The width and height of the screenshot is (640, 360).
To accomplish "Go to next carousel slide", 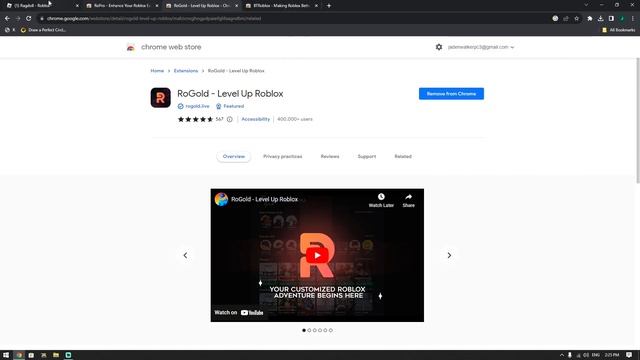I will (x=449, y=255).
